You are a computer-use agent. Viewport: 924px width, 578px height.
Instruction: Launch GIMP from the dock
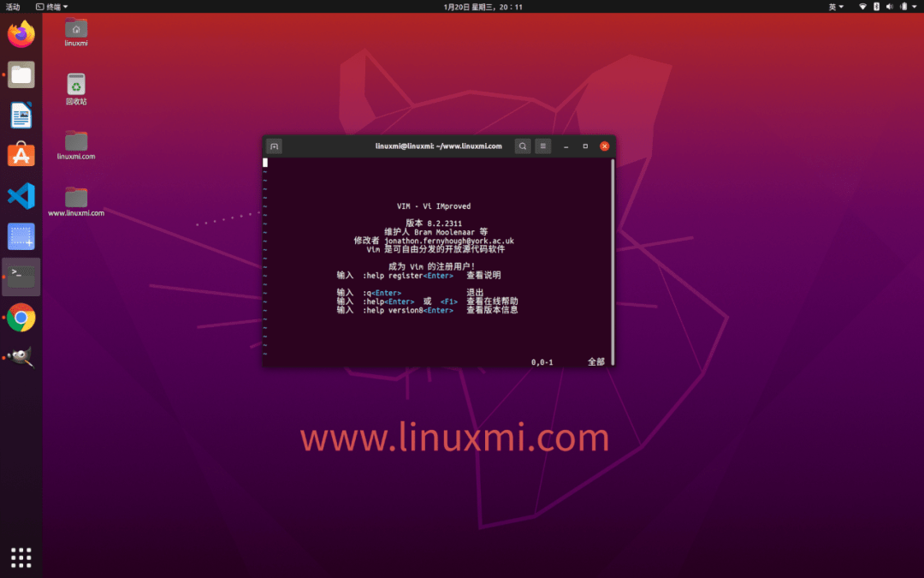tap(21, 356)
